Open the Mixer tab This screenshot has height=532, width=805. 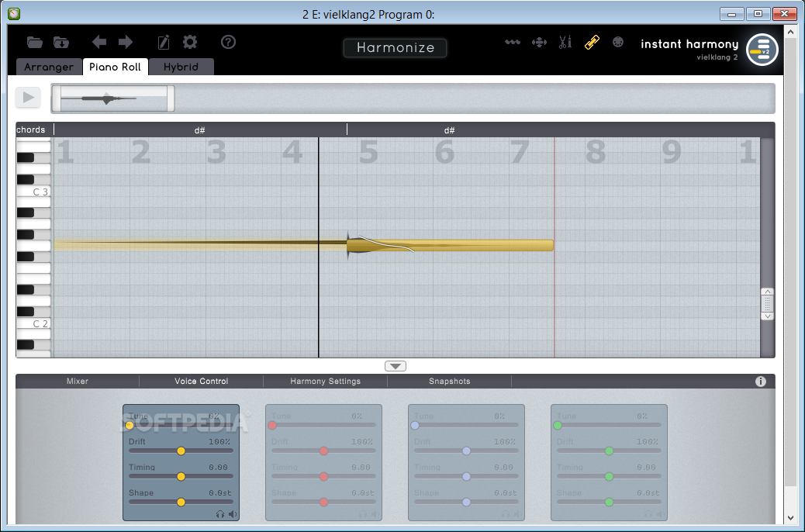click(78, 381)
